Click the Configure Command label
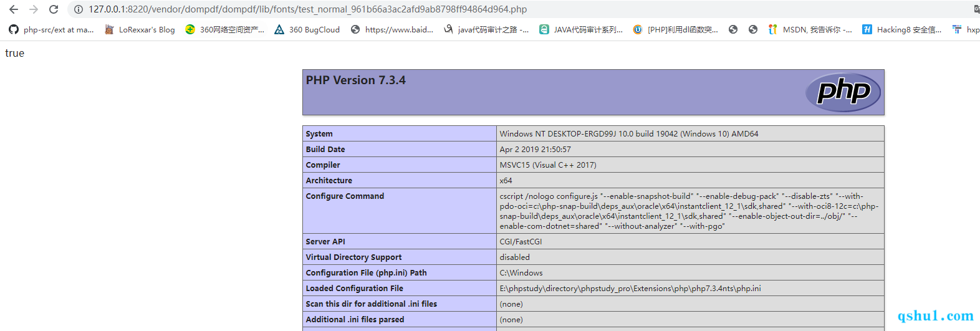 345,196
